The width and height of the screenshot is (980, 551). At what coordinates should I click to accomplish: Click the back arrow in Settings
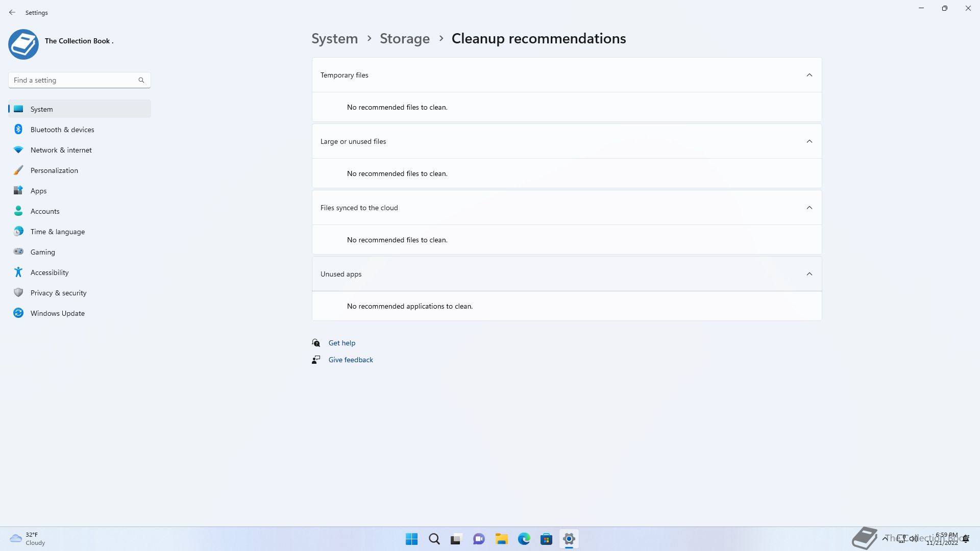pyautogui.click(x=12, y=12)
